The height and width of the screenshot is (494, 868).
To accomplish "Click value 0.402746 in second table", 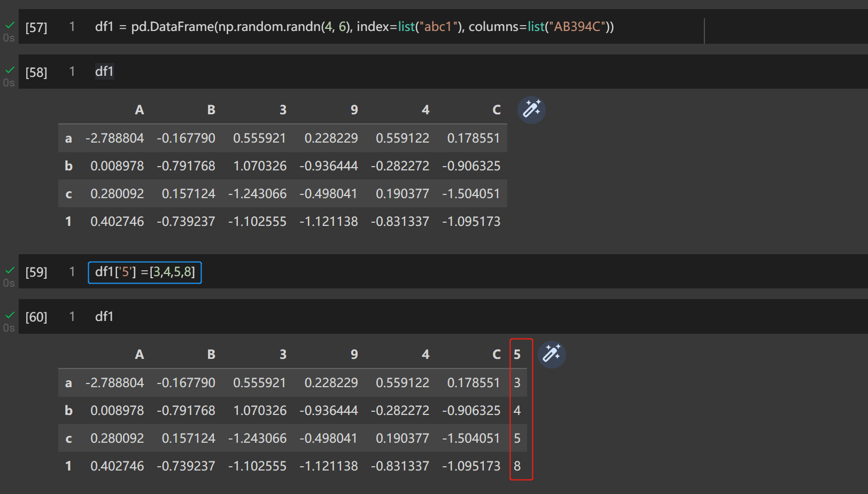I will 117,466.
